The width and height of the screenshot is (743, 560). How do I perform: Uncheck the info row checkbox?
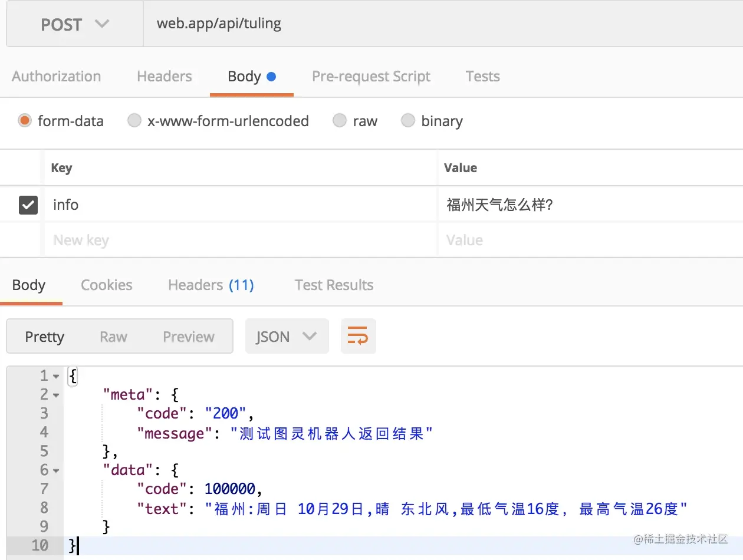tap(28, 205)
